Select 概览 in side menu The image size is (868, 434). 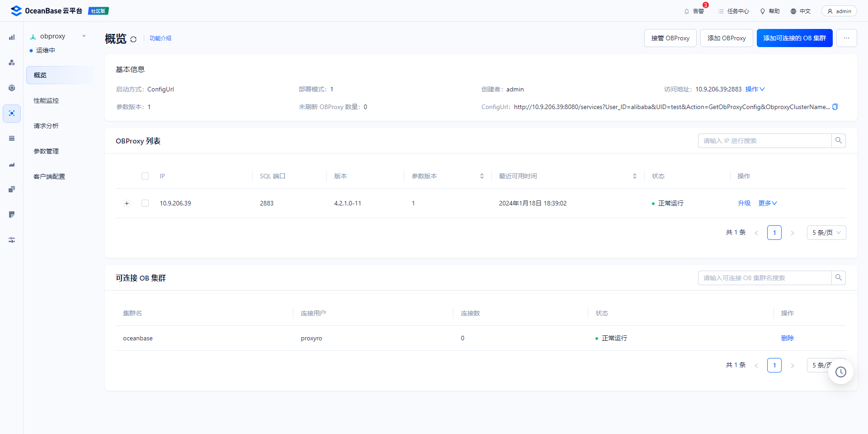point(60,75)
